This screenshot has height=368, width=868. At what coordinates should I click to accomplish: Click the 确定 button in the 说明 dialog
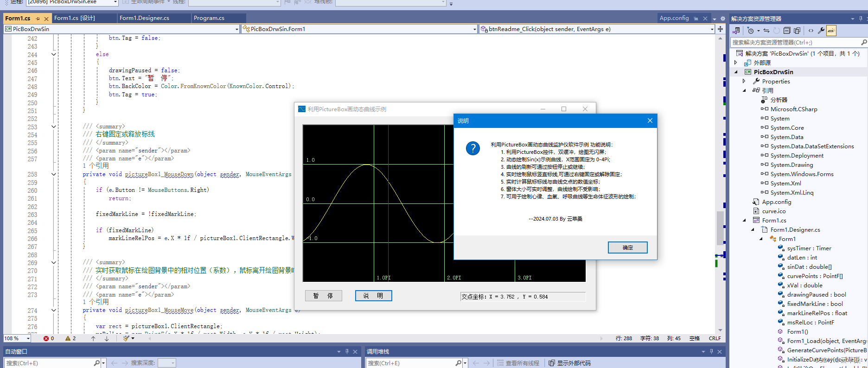[627, 247]
